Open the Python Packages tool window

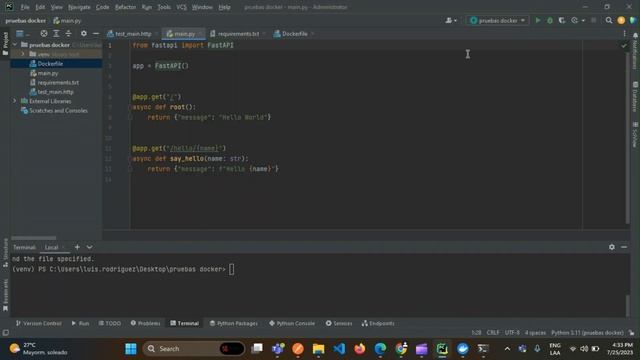click(x=234, y=323)
